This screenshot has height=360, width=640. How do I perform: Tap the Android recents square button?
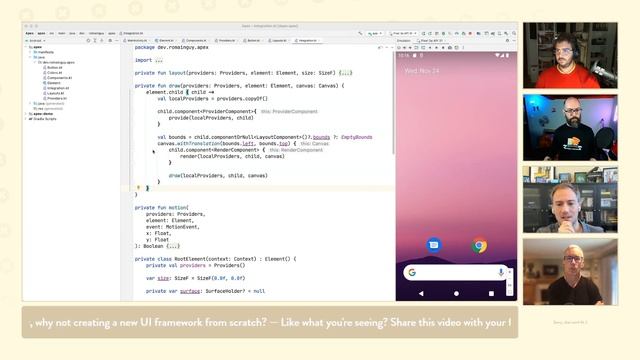491,293
